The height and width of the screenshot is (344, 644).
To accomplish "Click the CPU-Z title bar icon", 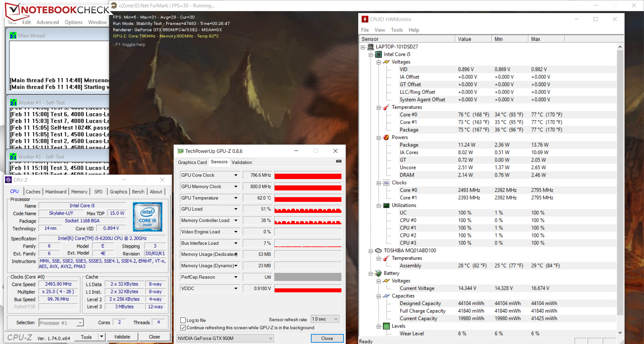I will (x=8, y=180).
